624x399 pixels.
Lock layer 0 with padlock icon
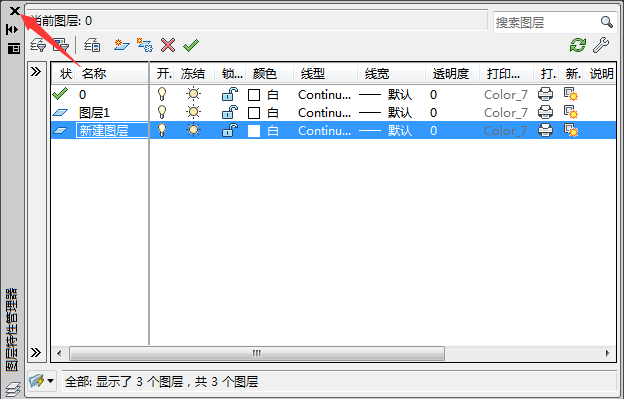click(230, 94)
